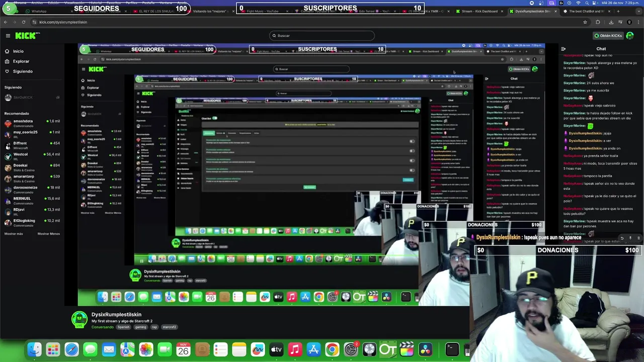The height and width of the screenshot is (362, 644).
Task: Open Final Cut Pro from the Dock
Action: [x=407, y=349]
